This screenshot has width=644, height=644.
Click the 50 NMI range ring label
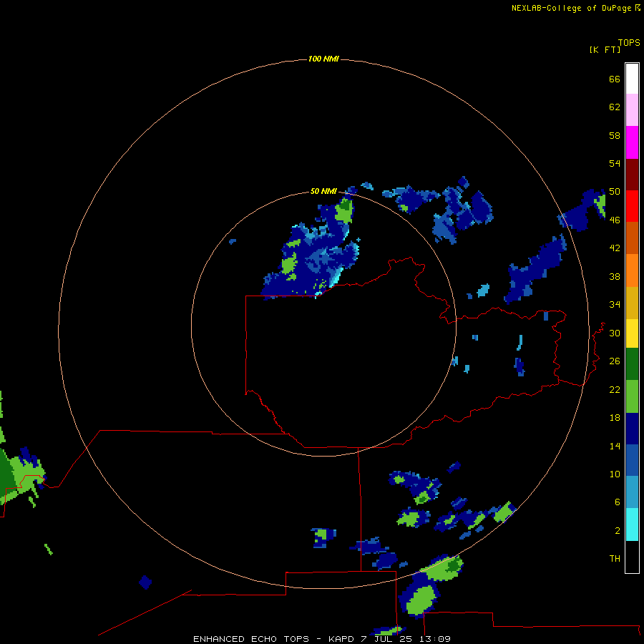pos(323,191)
